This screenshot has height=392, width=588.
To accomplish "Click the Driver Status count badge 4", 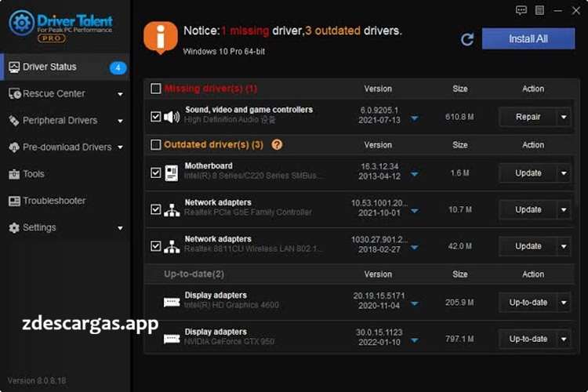I will click(x=118, y=68).
